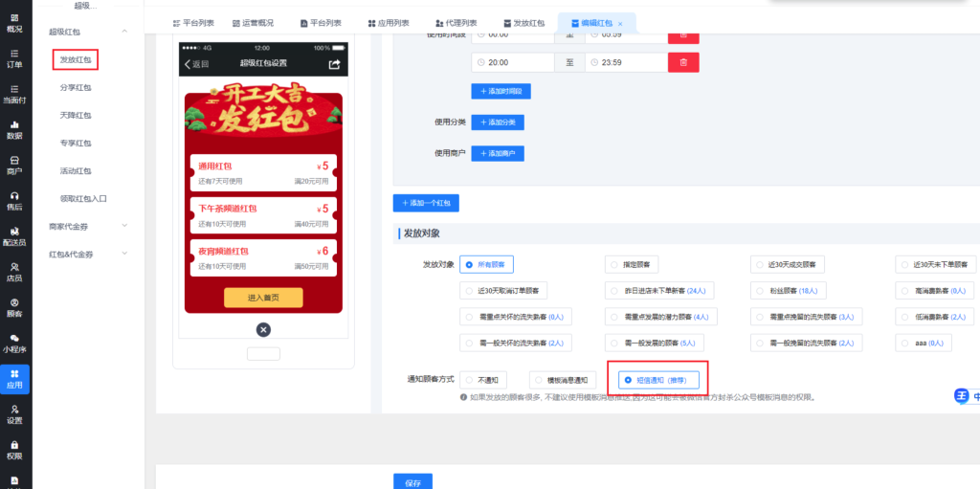Click the 保存 save button
This screenshot has width=980, height=489.
pyautogui.click(x=412, y=481)
